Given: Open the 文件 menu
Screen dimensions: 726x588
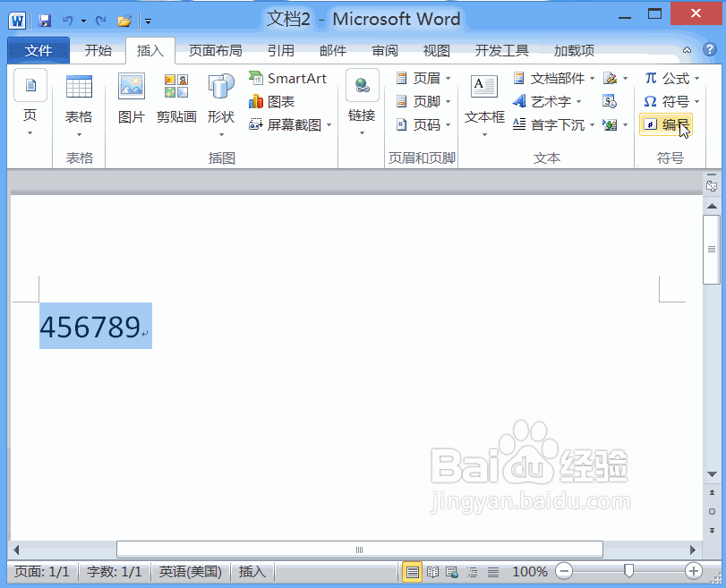Looking at the screenshot, I should (x=38, y=51).
